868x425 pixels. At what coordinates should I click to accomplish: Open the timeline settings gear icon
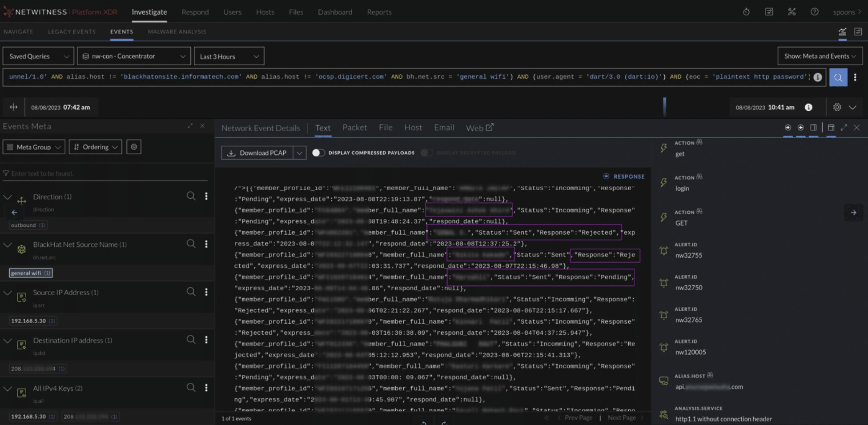point(837,107)
